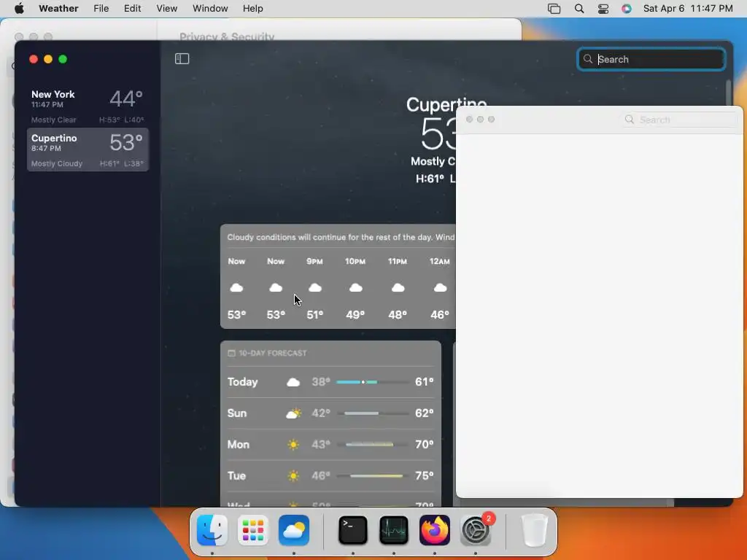Open Firefox from the Dock
747x560 pixels.
pyautogui.click(x=435, y=530)
